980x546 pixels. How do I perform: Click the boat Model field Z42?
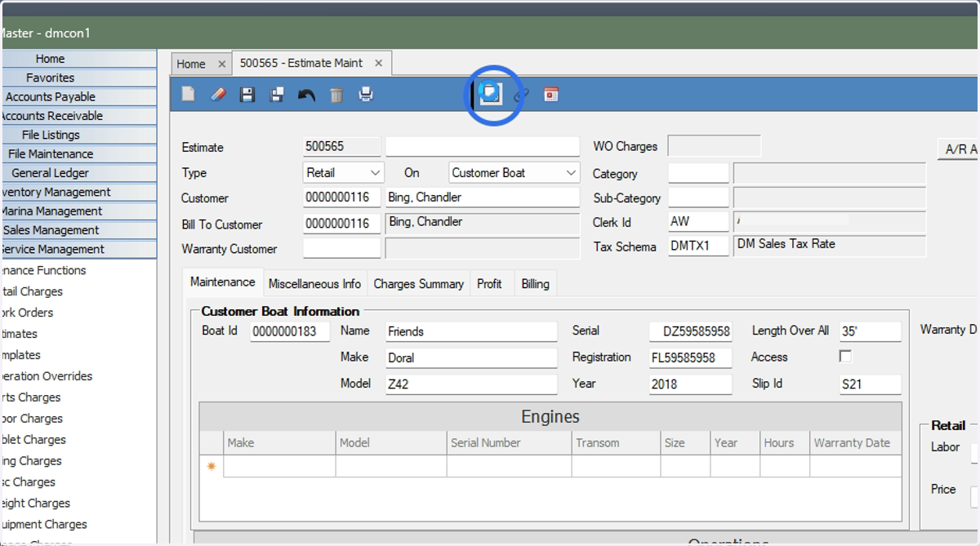(x=471, y=384)
